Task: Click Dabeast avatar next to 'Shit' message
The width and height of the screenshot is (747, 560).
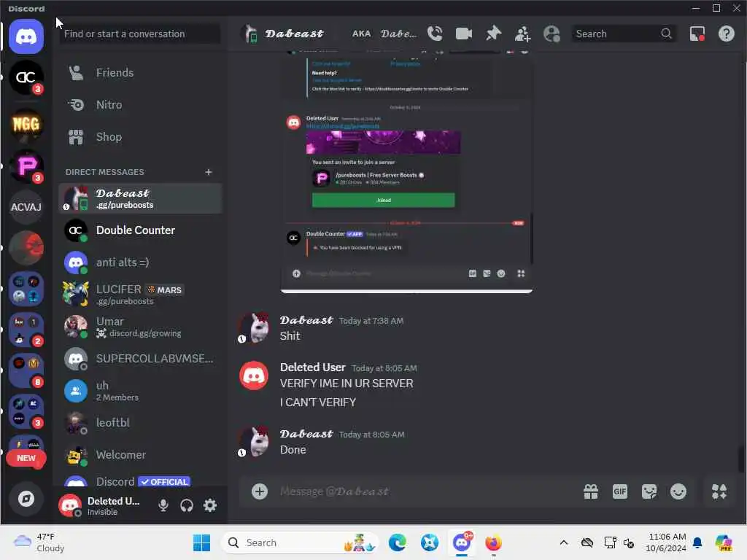Action: coord(253,327)
